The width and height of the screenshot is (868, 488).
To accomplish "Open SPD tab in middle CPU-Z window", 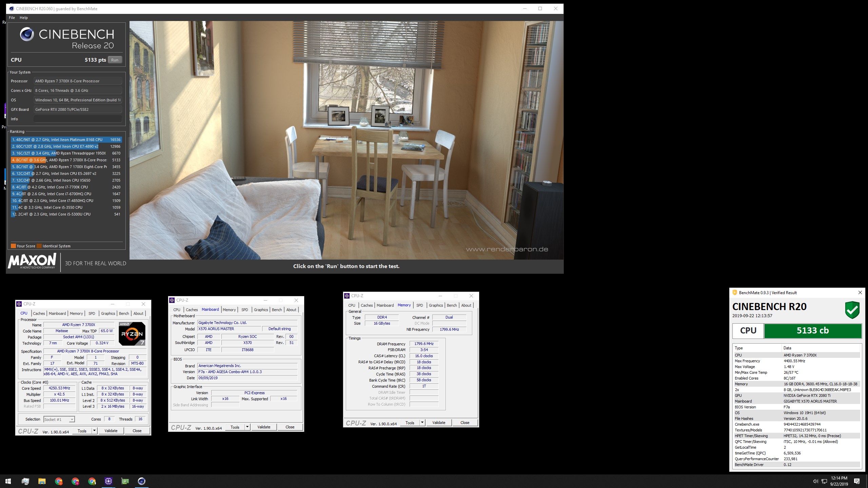I will click(x=245, y=310).
